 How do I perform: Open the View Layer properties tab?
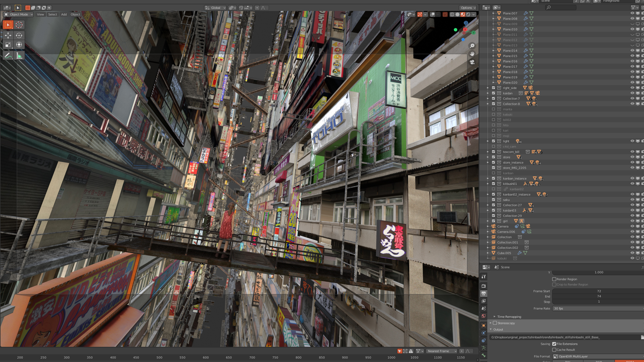pos(484,301)
